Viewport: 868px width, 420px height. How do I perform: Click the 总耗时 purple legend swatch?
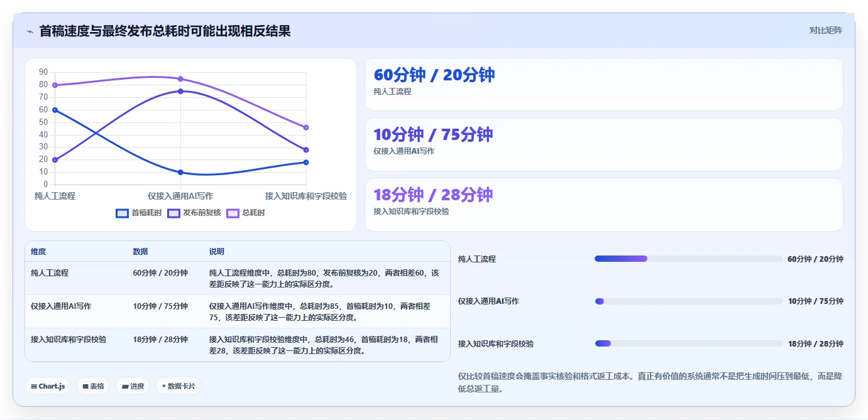pos(233,213)
